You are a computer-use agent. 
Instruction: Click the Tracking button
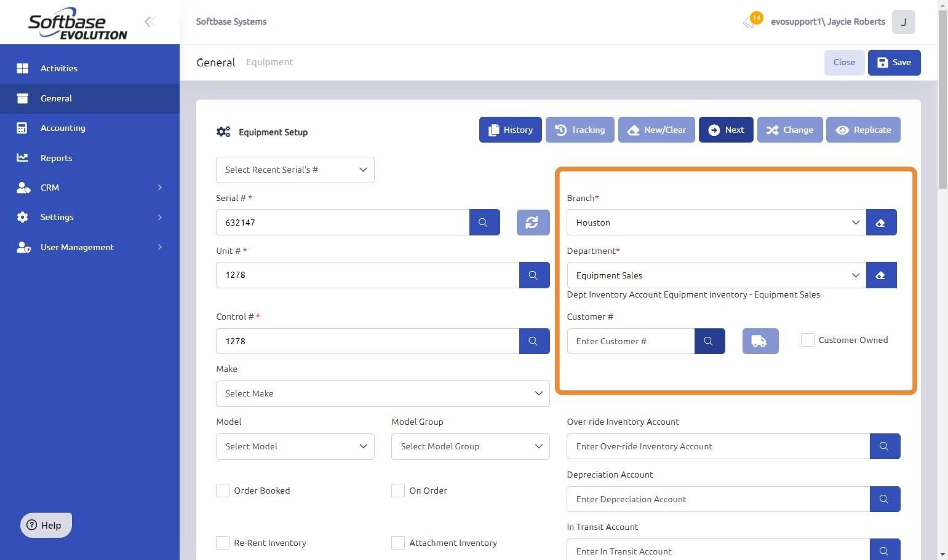(580, 130)
